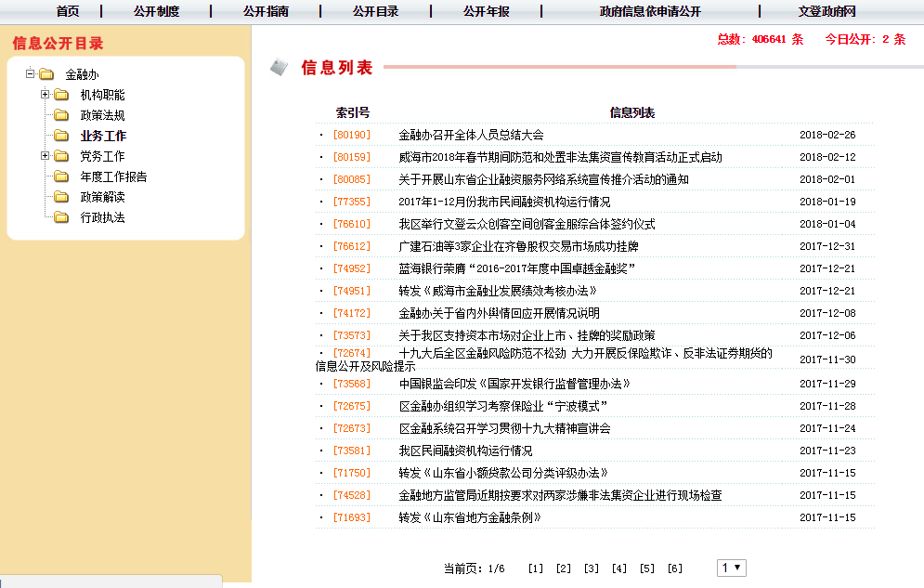Open 转发《威海市金融业发展绩效考核办法》

(498, 291)
